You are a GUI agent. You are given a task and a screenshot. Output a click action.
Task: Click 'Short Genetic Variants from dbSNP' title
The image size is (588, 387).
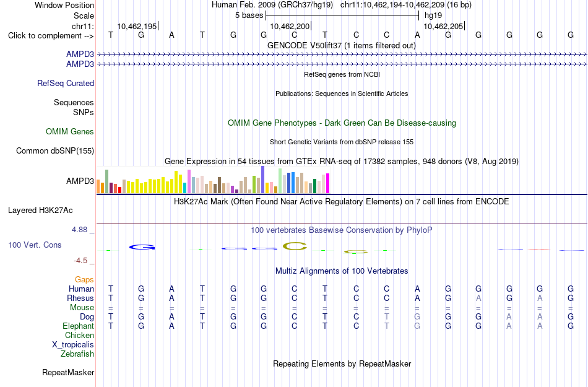[342, 142]
